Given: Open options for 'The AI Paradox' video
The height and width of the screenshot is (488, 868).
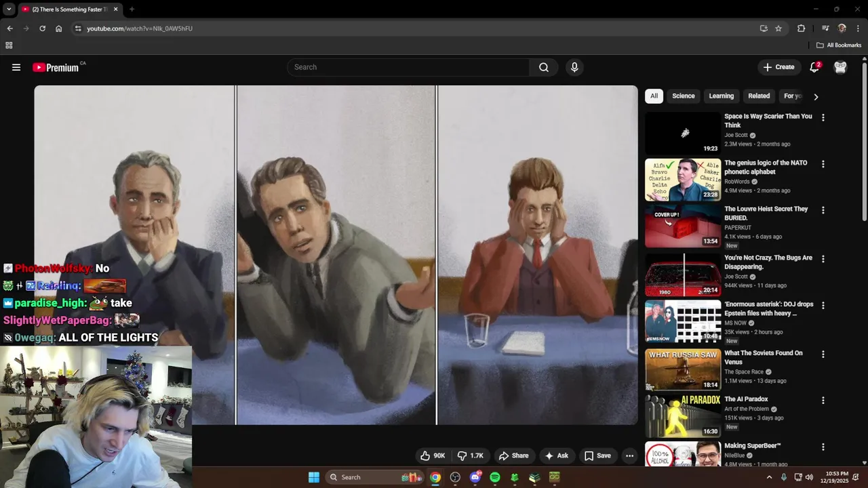Looking at the screenshot, I should (x=823, y=401).
